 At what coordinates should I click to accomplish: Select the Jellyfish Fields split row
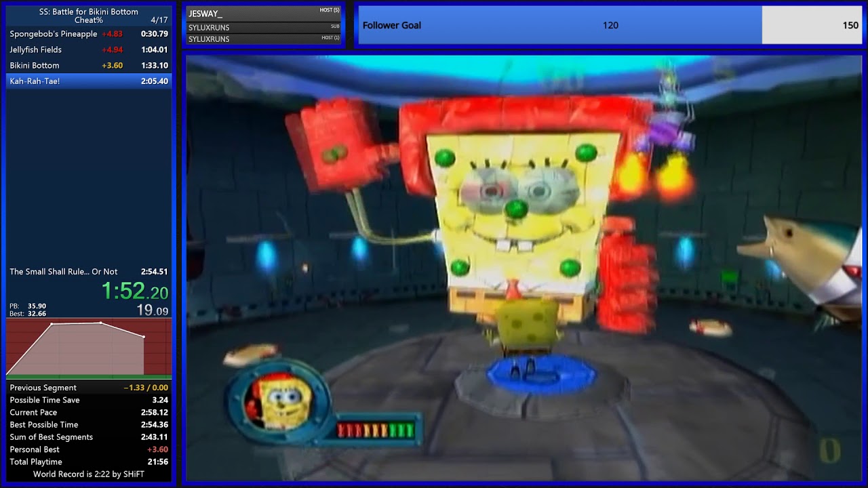(x=89, y=49)
